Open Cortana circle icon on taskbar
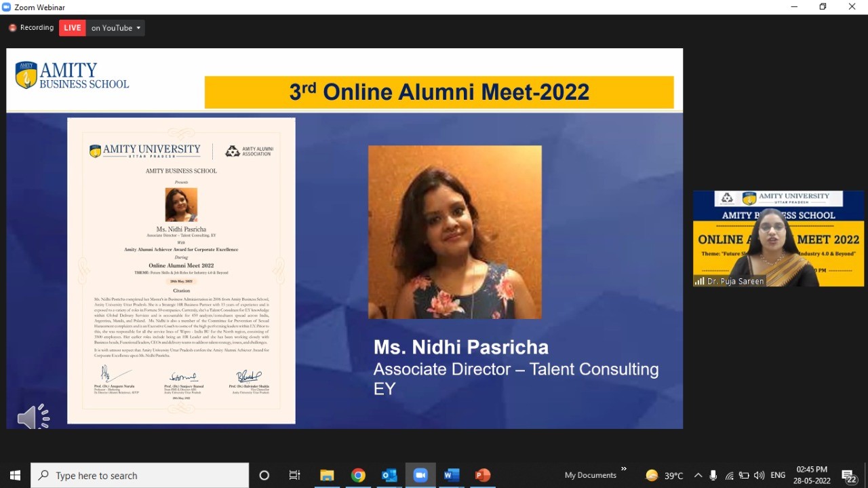Image resolution: width=868 pixels, height=488 pixels. pos(264,475)
